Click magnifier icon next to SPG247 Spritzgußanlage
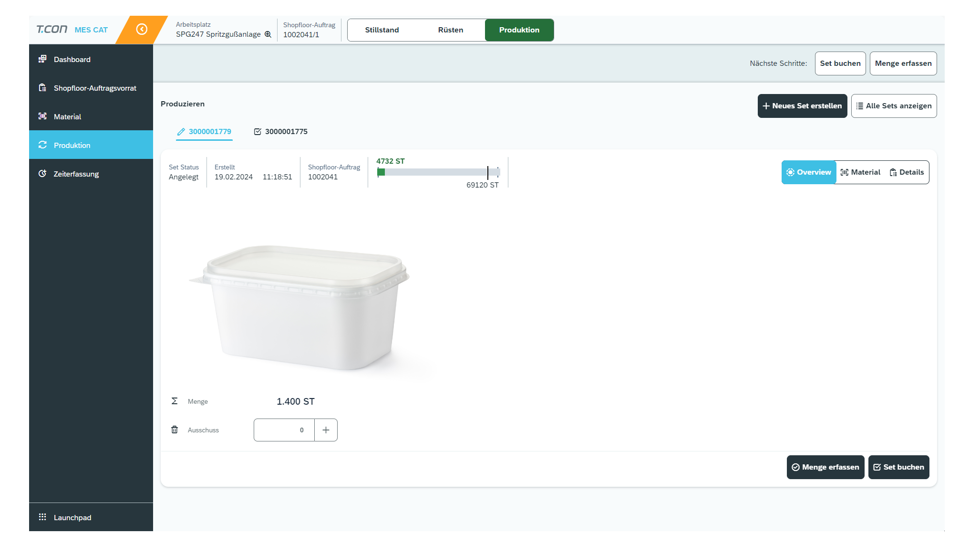980x545 pixels. (268, 34)
